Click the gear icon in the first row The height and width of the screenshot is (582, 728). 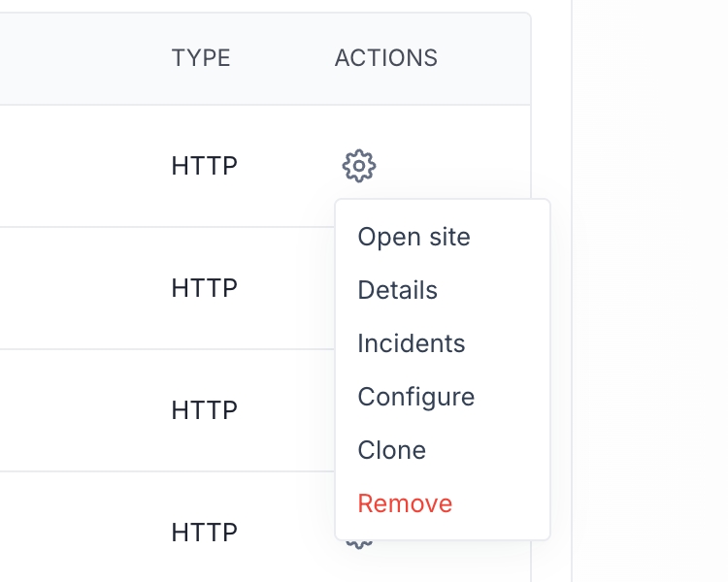point(359,166)
